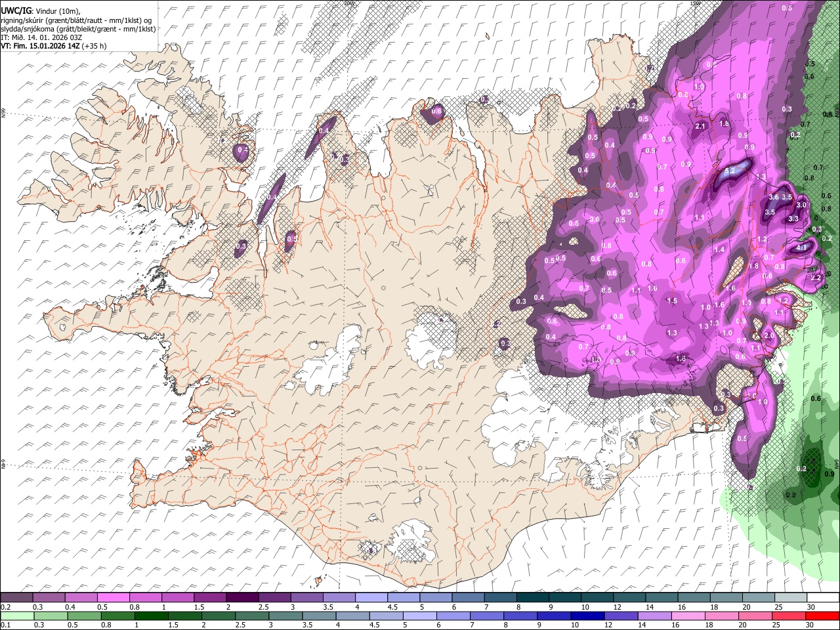
Task: Pick lower legend swatch between 16 and 18
Action: tap(688, 616)
